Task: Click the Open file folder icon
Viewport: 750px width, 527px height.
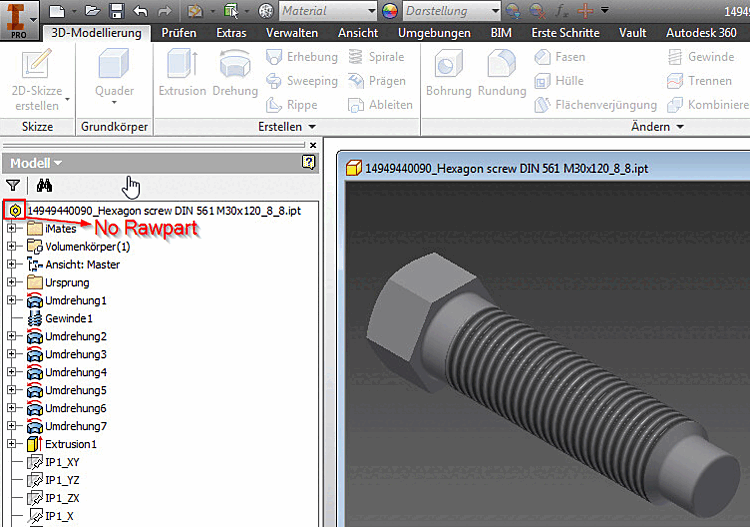Action: pyautogui.click(x=92, y=11)
